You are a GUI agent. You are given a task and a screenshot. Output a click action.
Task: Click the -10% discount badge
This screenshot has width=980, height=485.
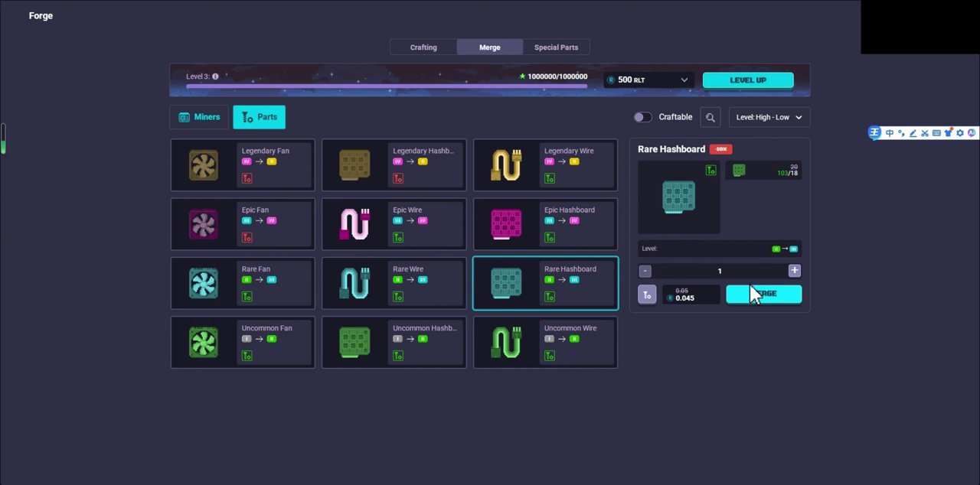(x=720, y=149)
